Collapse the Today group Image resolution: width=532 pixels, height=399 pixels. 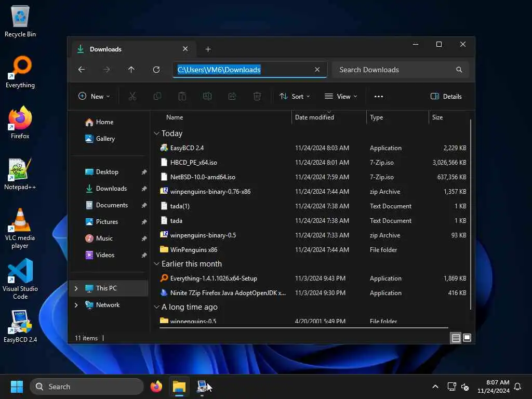point(156,134)
